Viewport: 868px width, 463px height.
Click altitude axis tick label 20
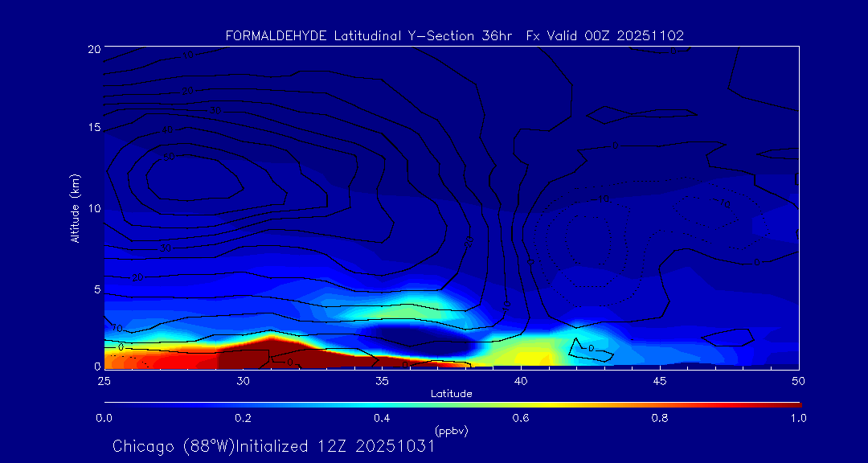(x=93, y=49)
